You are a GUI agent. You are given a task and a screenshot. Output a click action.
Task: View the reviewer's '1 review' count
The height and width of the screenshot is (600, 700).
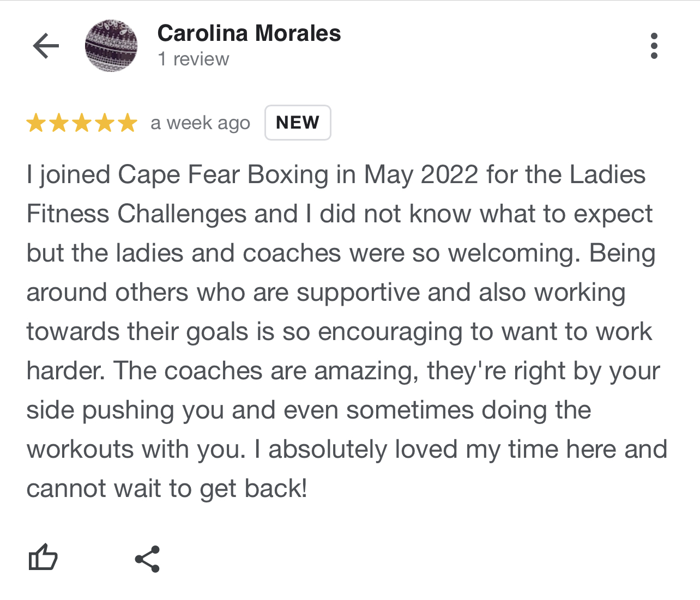pos(194,59)
